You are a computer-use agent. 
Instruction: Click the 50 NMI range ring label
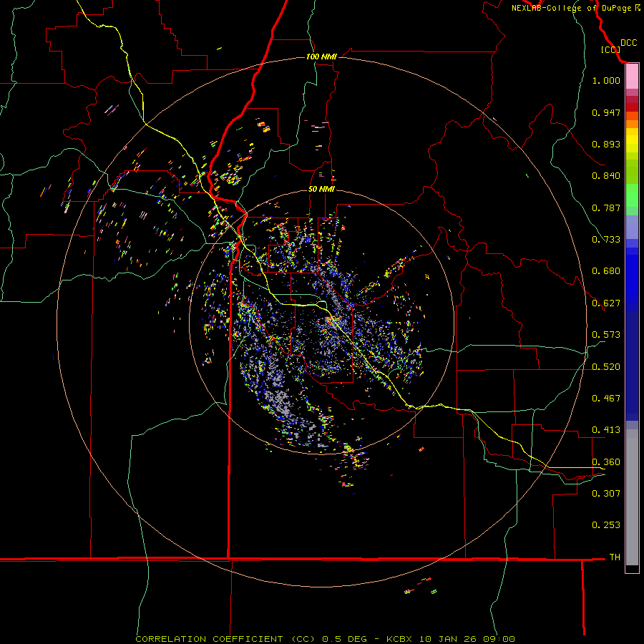click(x=321, y=189)
